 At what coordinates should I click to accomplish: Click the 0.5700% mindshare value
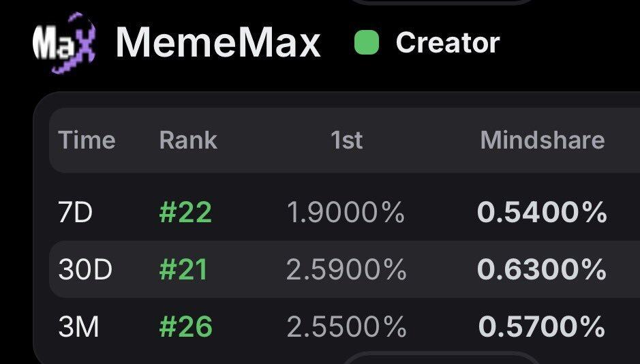tap(542, 327)
